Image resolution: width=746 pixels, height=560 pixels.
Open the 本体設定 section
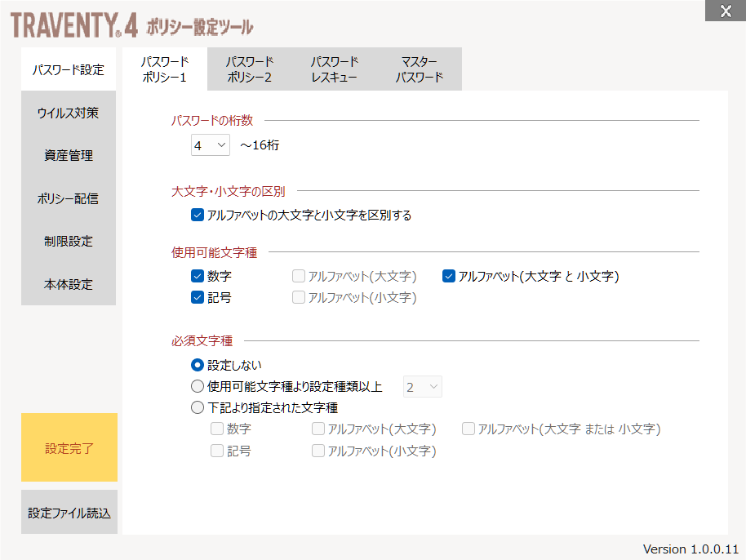[69, 284]
